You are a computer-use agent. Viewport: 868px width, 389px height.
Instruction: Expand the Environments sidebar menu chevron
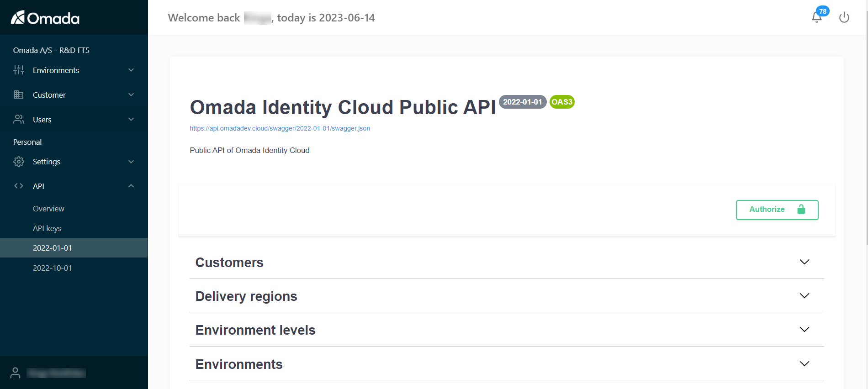pos(131,70)
